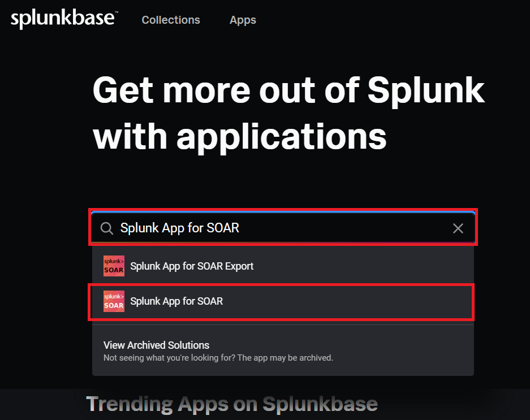Click the magnifier search icon
The width and height of the screenshot is (530, 420).
(x=107, y=228)
